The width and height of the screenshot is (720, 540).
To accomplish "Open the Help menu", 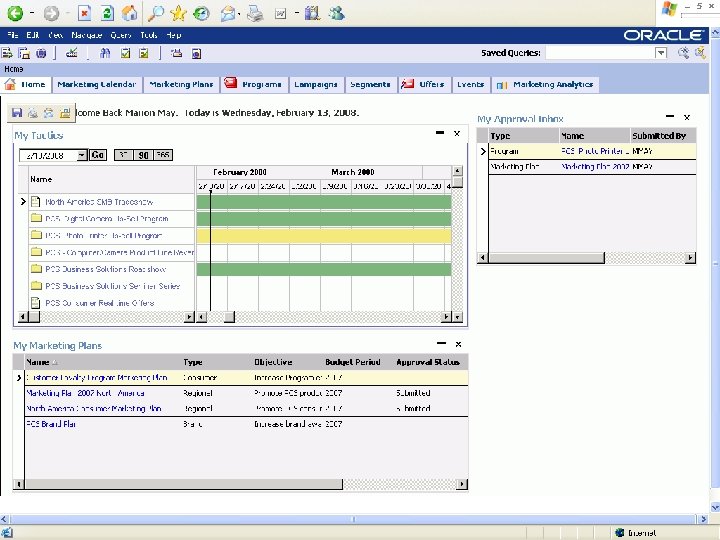I will (x=174, y=35).
